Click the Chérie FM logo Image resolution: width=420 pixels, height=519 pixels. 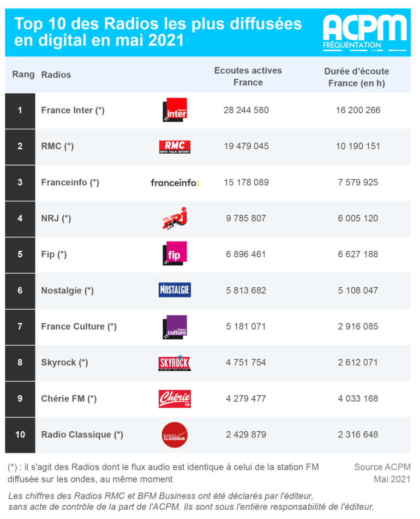click(x=175, y=399)
